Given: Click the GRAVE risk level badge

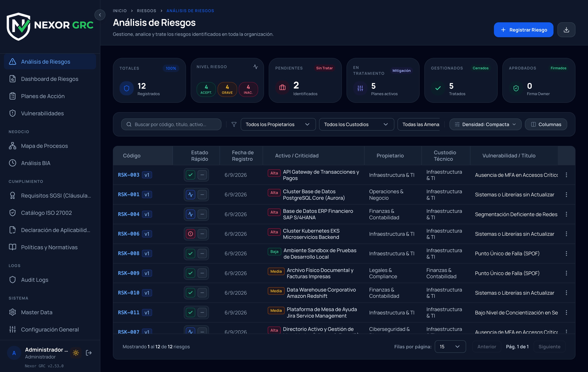Looking at the screenshot, I should pyautogui.click(x=227, y=89).
